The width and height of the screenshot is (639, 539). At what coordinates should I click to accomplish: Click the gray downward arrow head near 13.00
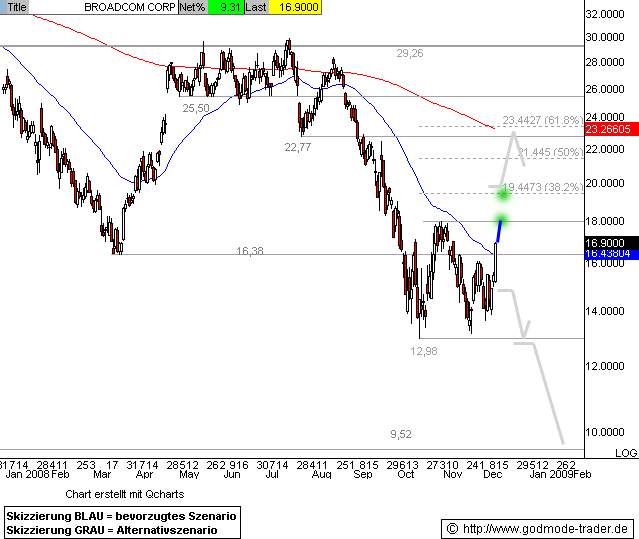pos(525,330)
